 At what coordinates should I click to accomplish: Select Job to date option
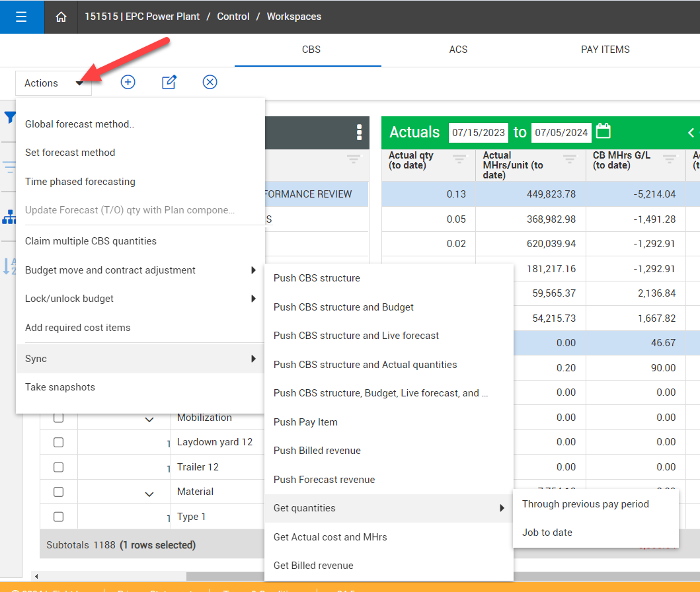(547, 533)
